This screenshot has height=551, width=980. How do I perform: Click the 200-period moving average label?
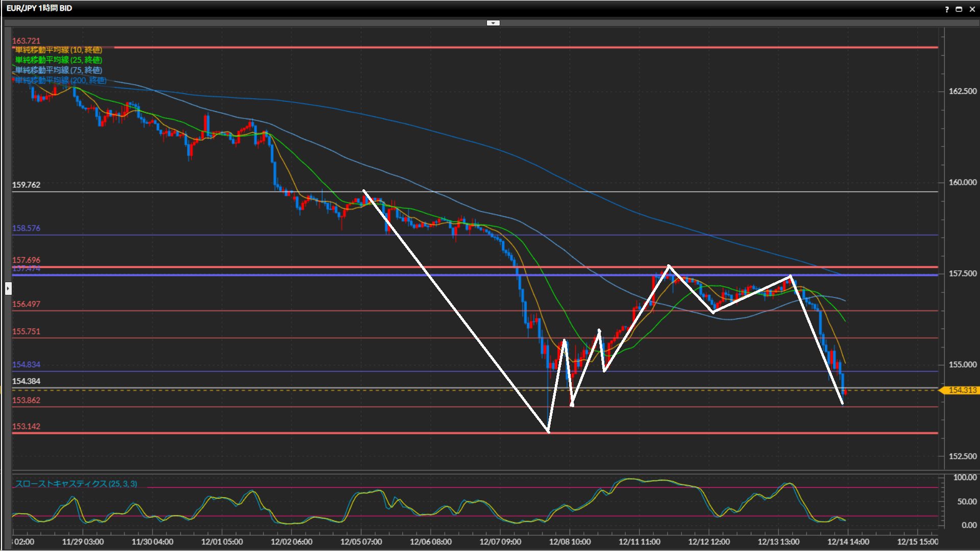click(60, 81)
